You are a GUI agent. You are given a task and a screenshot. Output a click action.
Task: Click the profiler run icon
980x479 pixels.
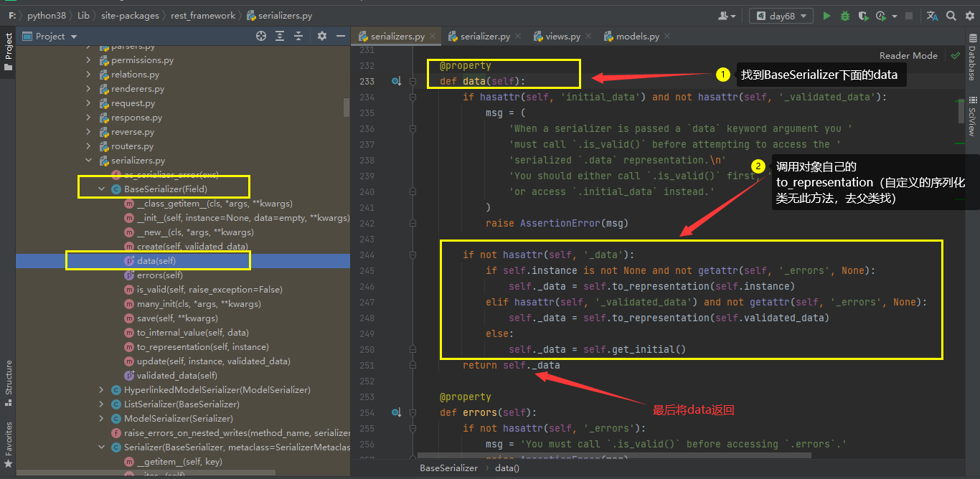[880, 15]
